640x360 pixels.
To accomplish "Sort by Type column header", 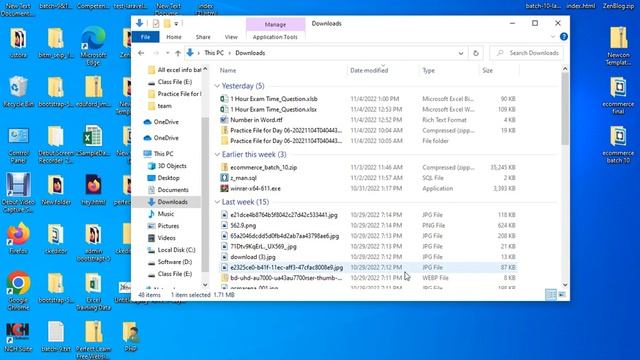I will click(x=449, y=70).
